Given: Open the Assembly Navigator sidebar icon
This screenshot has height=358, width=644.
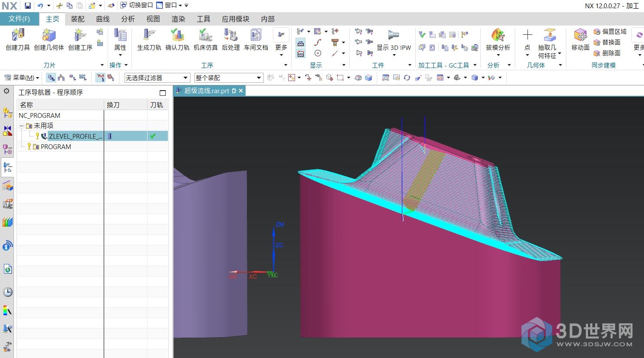Looking at the screenshot, I should 7,113.
